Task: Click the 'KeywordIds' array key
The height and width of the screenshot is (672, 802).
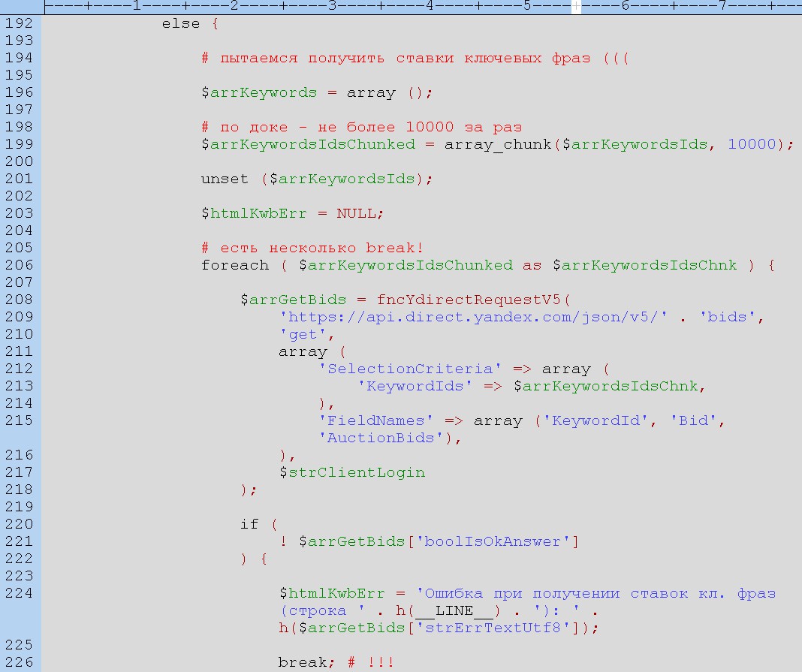Action: (415, 386)
